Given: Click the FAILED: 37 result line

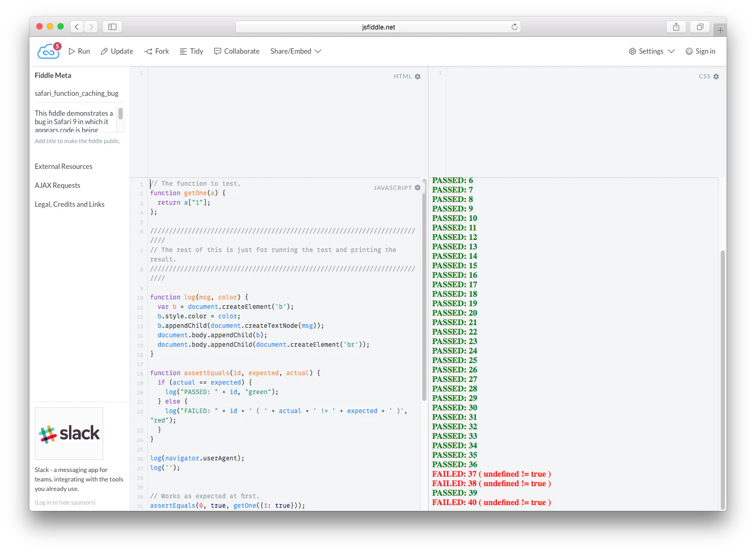Looking at the screenshot, I should pyautogui.click(x=492, y=474).
